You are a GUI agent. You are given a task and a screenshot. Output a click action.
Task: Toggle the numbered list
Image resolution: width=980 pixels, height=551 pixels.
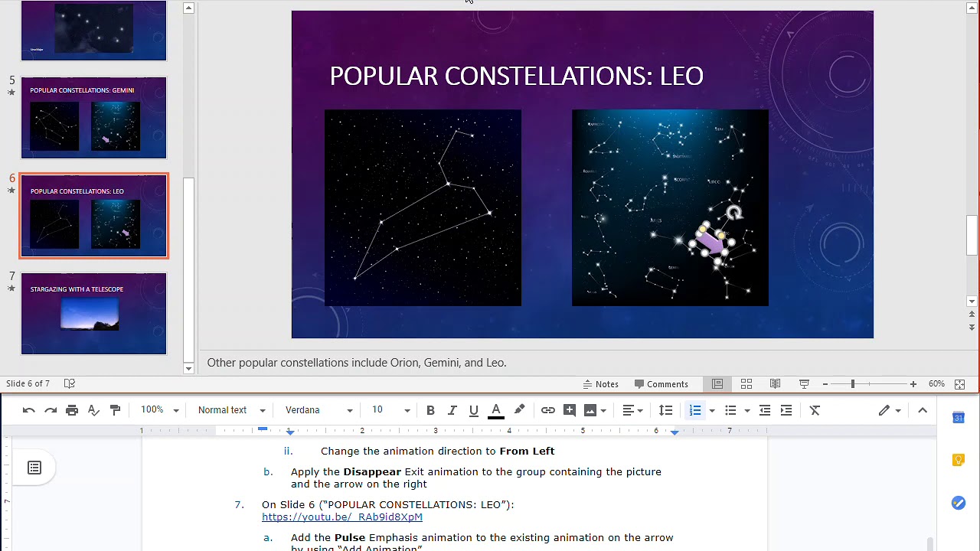(x=695, y=410)
